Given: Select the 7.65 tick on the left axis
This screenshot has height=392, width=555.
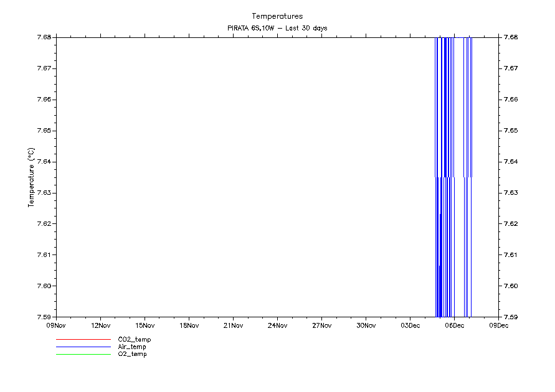Looking at the screenshot, I should pyautogui.click(x=44, y=131).
